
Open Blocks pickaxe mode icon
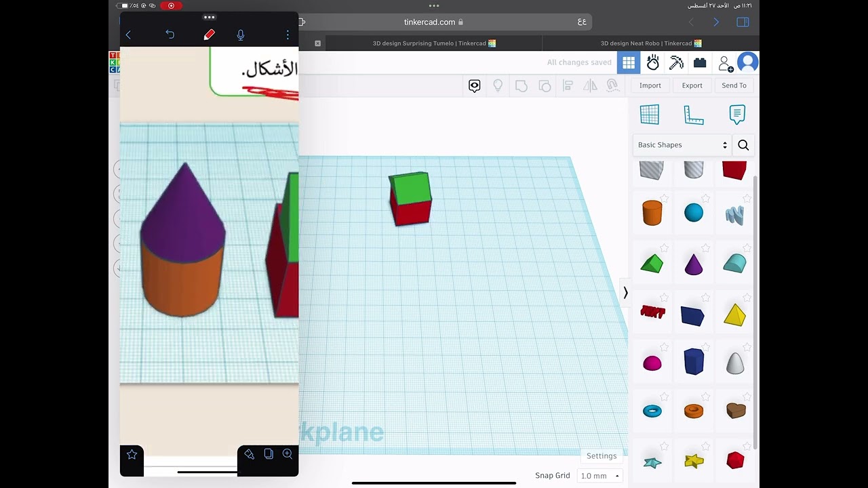pos(676,62)
